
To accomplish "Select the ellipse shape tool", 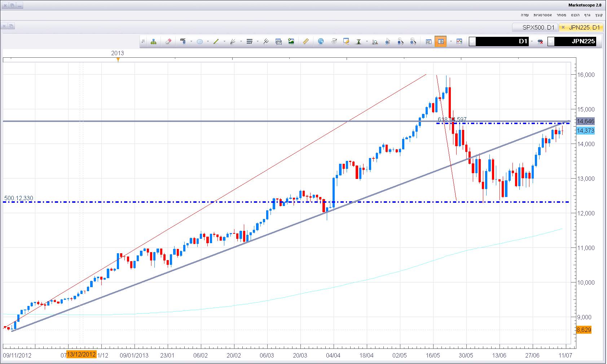I will click(199, 41).
